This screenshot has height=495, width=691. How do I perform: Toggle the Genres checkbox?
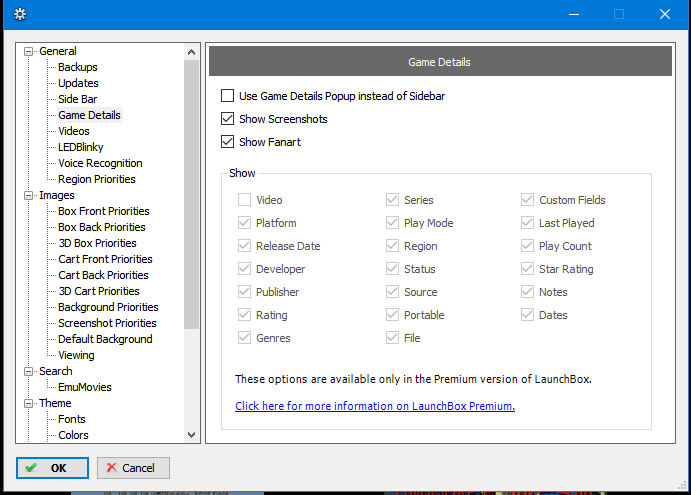[244, 338]
